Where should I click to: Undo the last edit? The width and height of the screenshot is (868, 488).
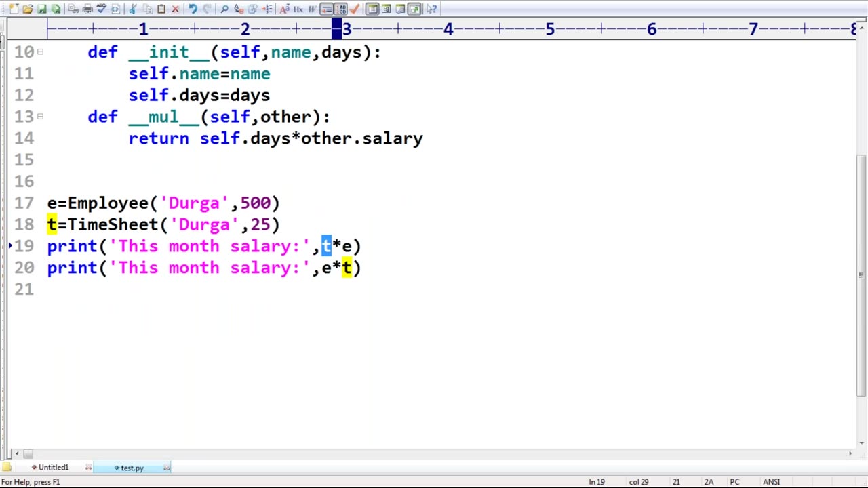[x=193, y=9]
